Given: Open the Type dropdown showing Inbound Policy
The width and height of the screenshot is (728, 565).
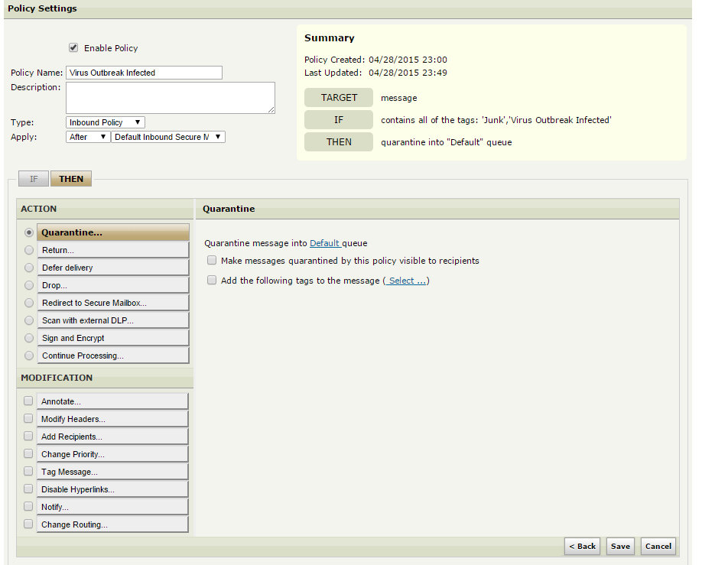Looking at the screenshot, I should [106, 122].
